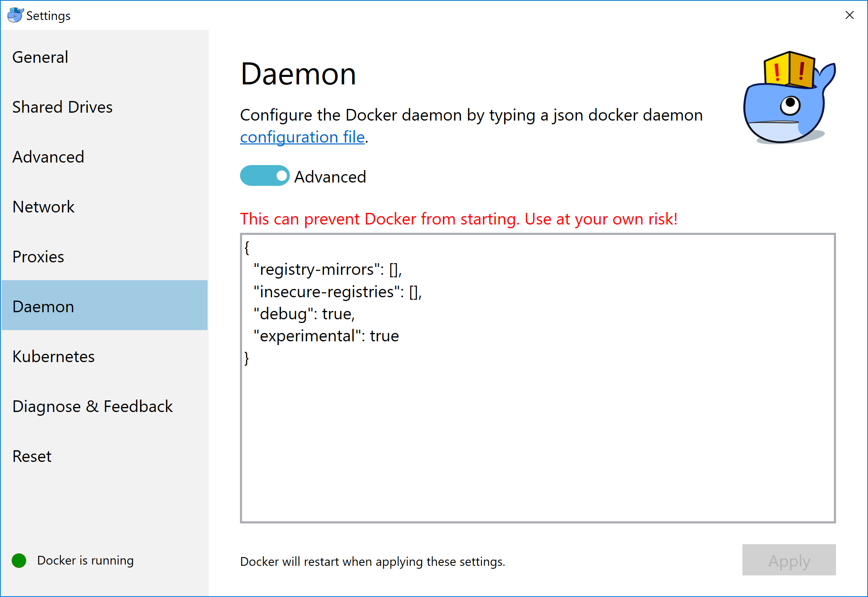
Task: Open the configuration file link
Action: click(x=302, y=137)
